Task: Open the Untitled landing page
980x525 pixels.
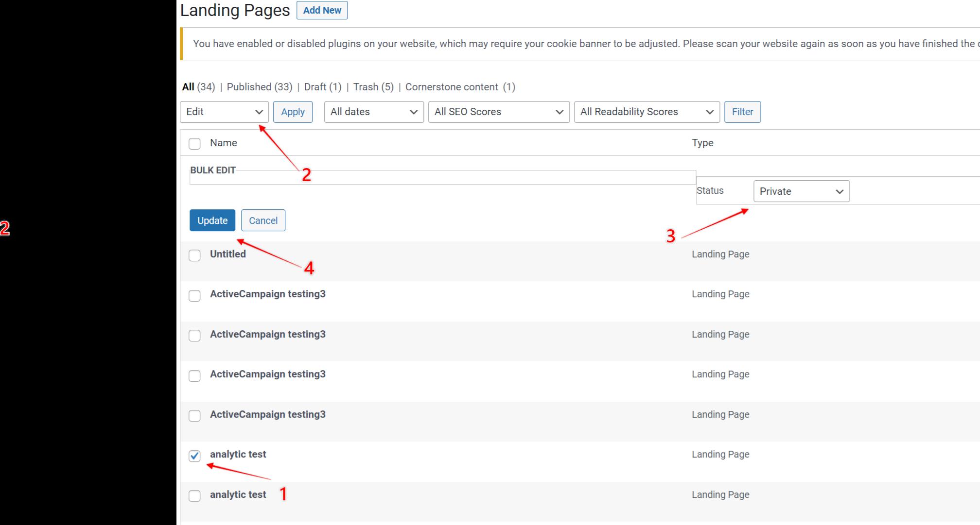Action: [x=227, y=254]
